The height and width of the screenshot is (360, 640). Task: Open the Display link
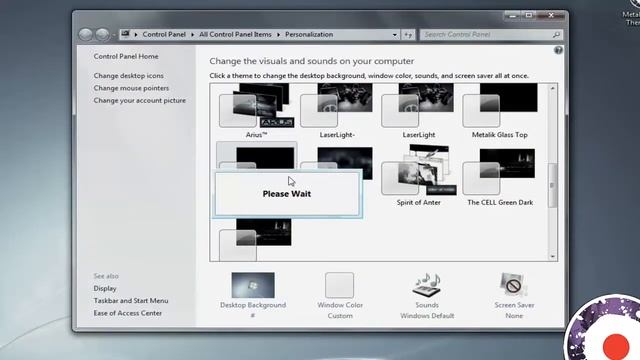click(105, 288)
